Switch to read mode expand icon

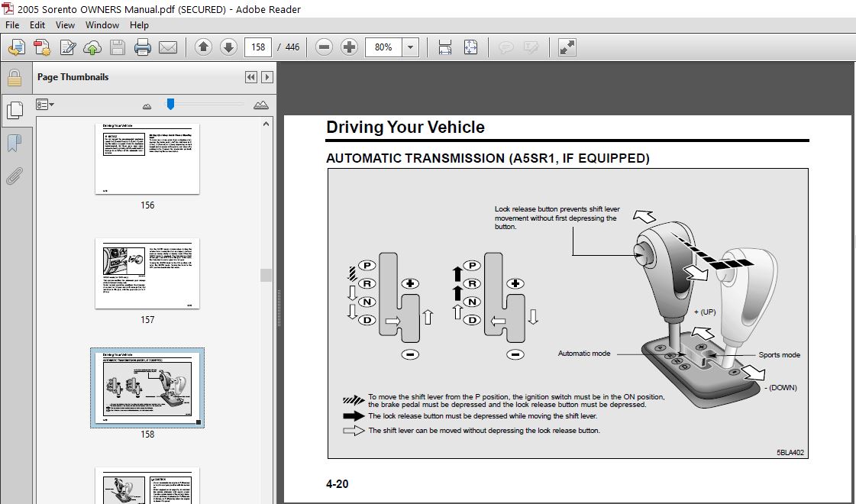(x=567, y=47)
